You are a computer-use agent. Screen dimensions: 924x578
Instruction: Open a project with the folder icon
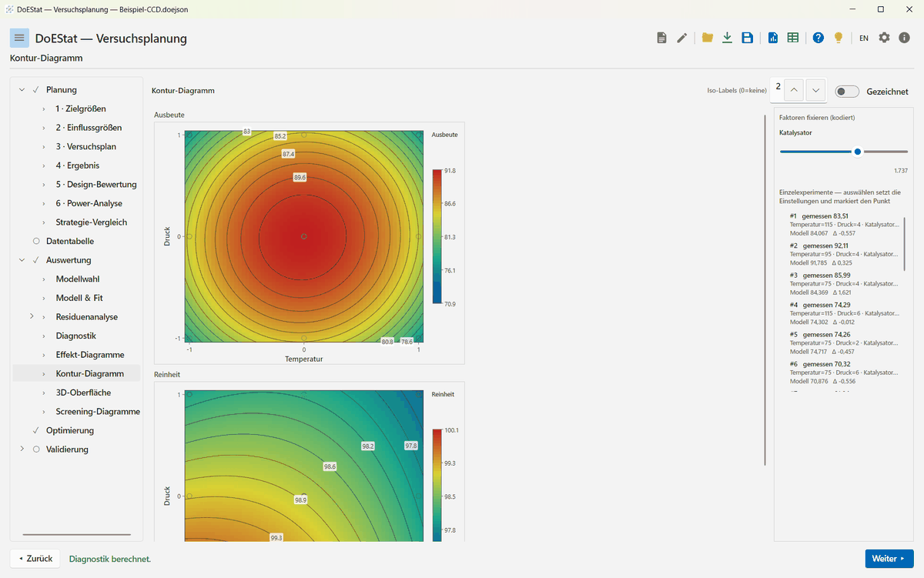point(708,38)
